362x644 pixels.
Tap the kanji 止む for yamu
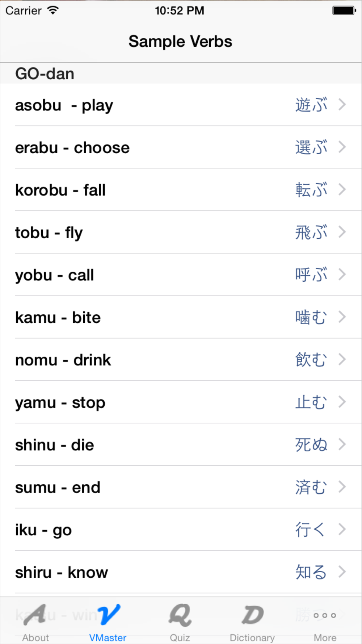point(311,402)
